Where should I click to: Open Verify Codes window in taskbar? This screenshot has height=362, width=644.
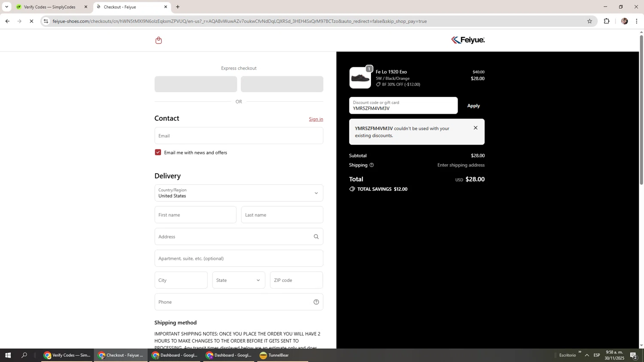tap(67, 355)
